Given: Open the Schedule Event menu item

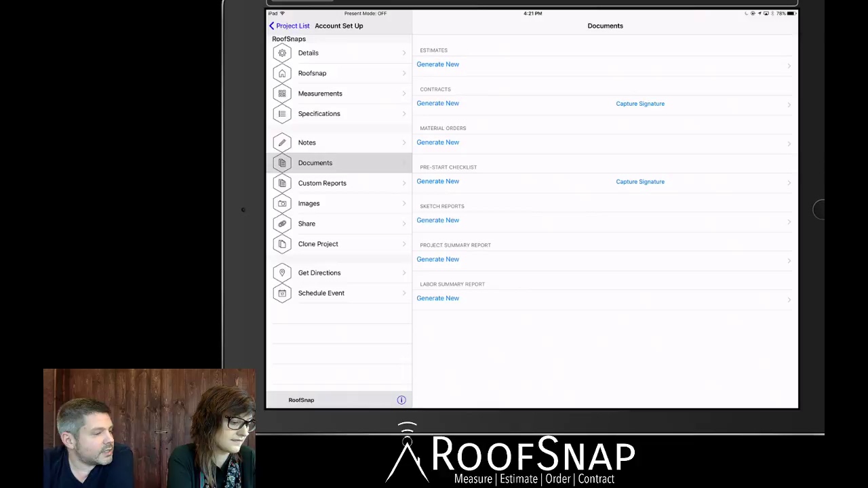Looking at the screenshot, I should coord(339,293).
